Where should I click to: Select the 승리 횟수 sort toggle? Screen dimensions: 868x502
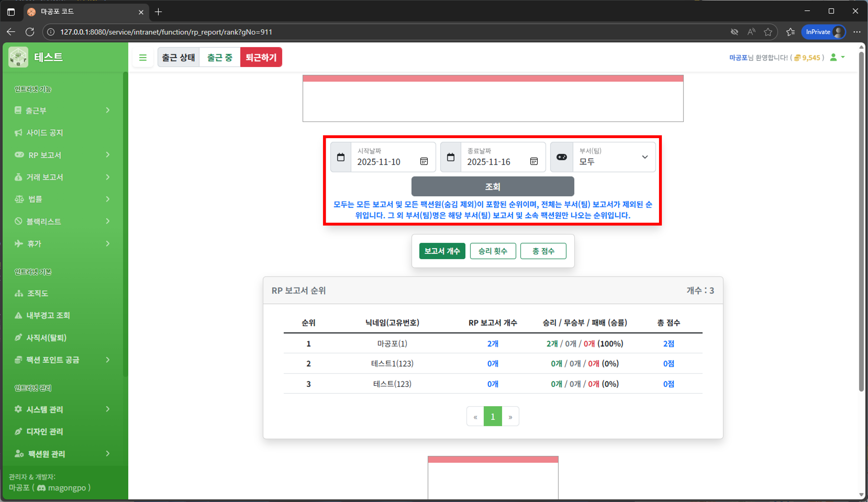(493, 251)
